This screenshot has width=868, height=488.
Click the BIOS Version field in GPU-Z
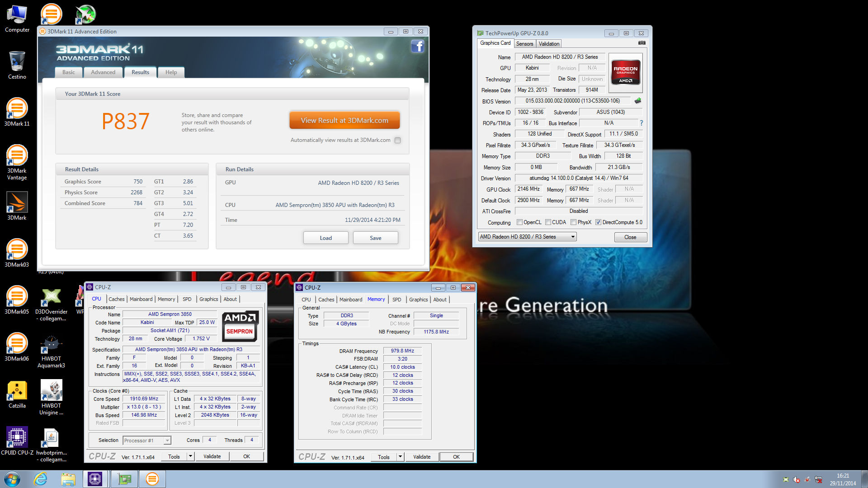point(573,101)
